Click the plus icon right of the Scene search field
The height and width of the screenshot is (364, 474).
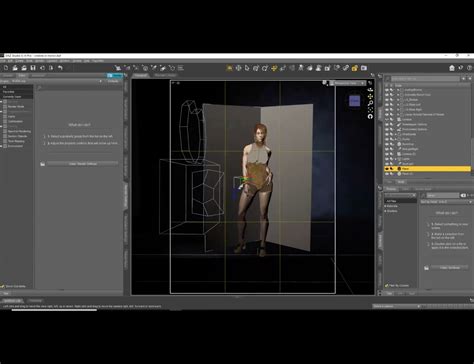pyautogui.click(x=463, y=79)
